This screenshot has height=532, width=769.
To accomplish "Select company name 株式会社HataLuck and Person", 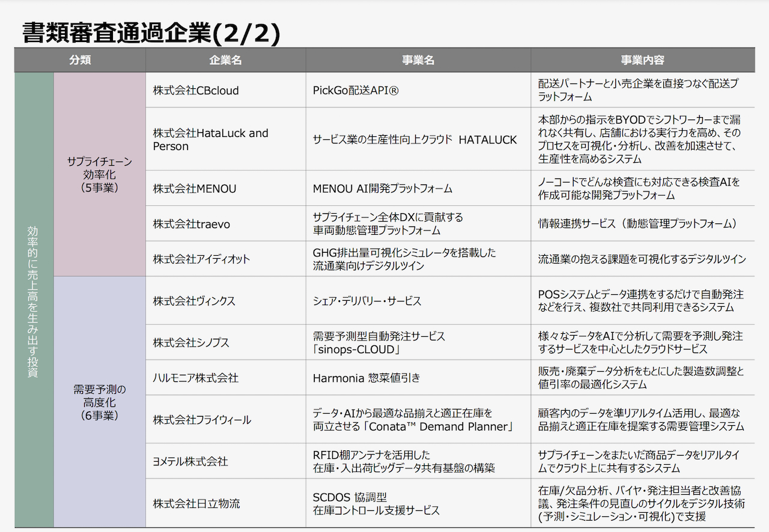I will (x=211, y=139).
